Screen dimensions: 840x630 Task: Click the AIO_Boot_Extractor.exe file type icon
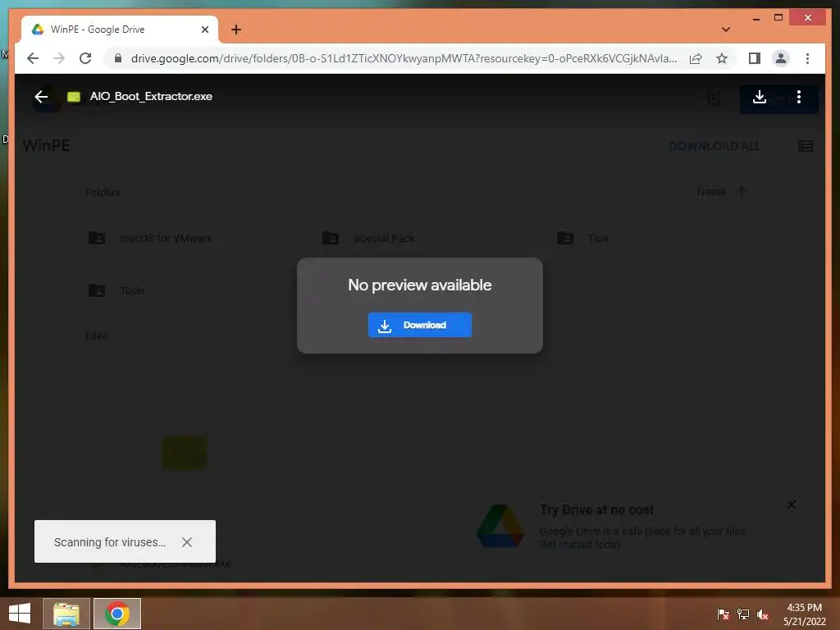coord(74,97)
